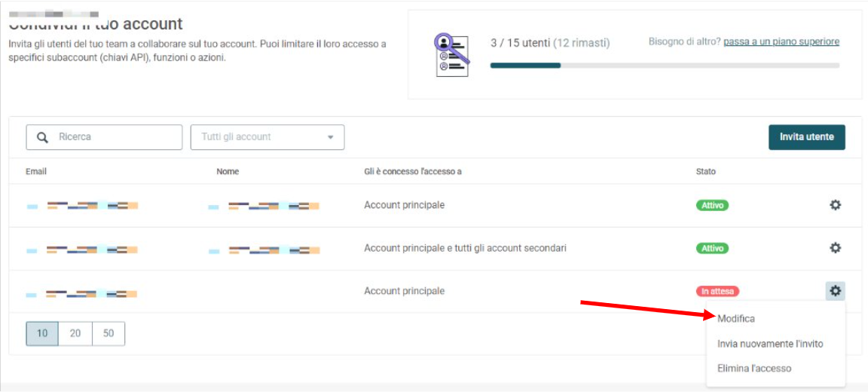This screenshot has width=868, height=392.
Task: Click the In attesa status badge
Action: click(x=717, y=291)
